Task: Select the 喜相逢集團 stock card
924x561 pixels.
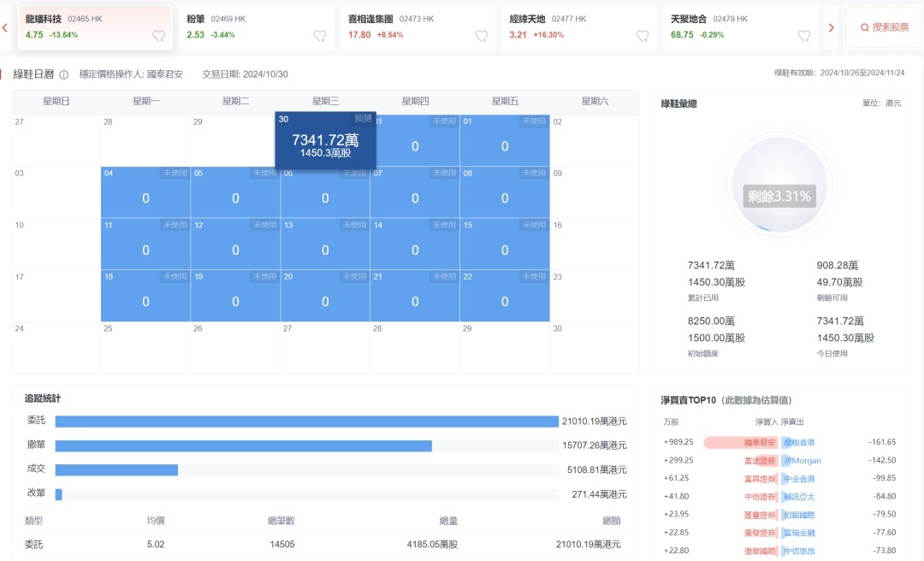Action: (x=418, y=27)
